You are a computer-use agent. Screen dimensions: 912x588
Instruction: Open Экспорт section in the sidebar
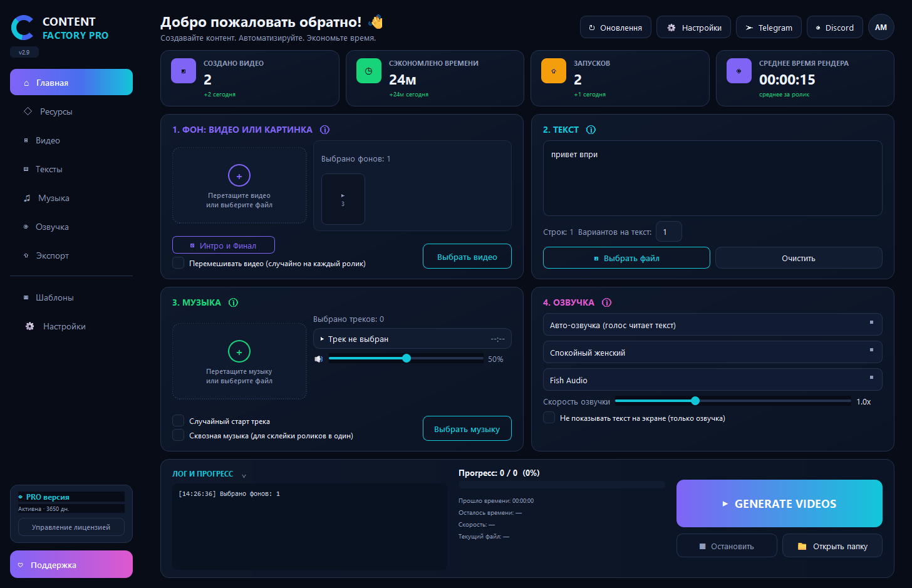71,255
